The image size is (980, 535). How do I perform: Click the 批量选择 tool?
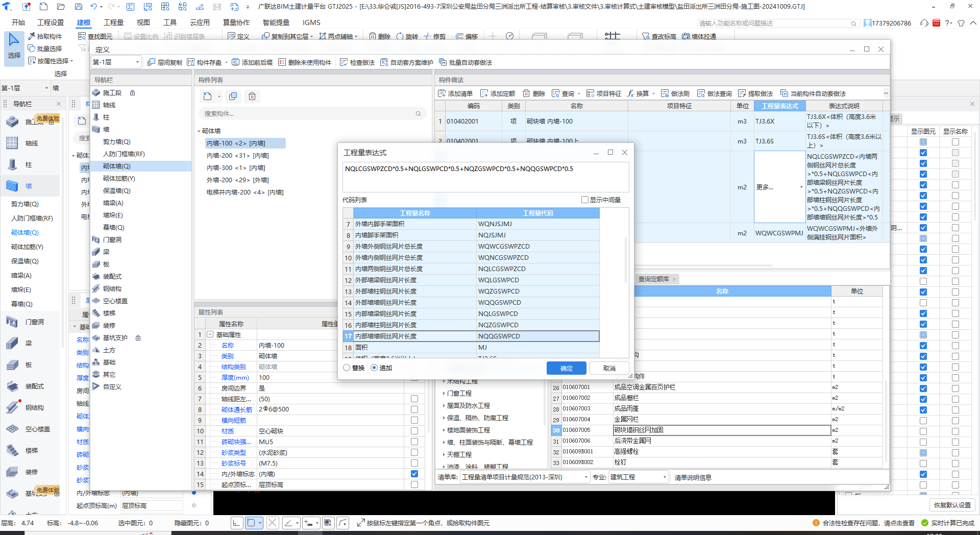[x=45, y=48]
